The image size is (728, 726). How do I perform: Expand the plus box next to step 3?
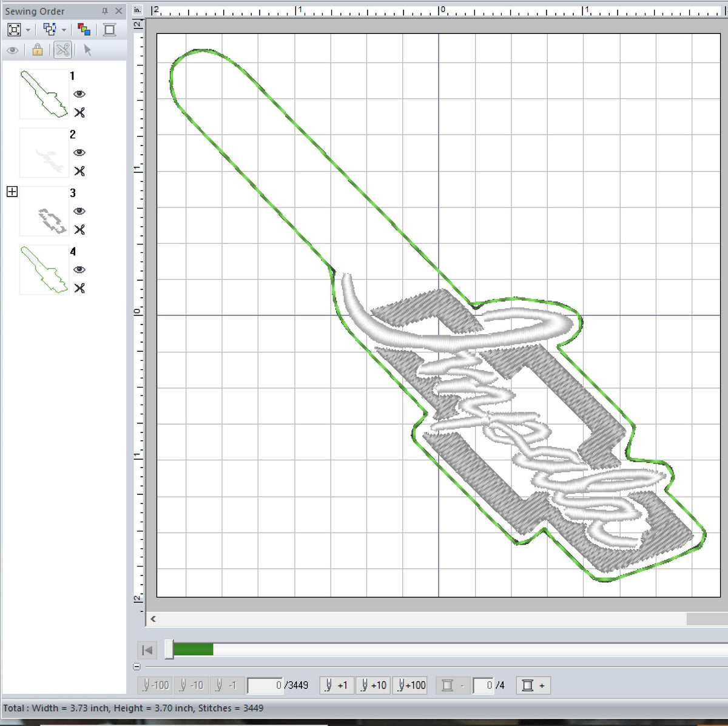click(11, 192)
